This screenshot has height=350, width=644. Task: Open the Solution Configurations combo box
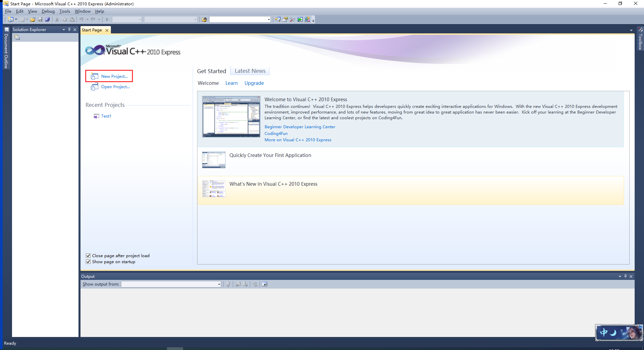[x=127, y=19]
